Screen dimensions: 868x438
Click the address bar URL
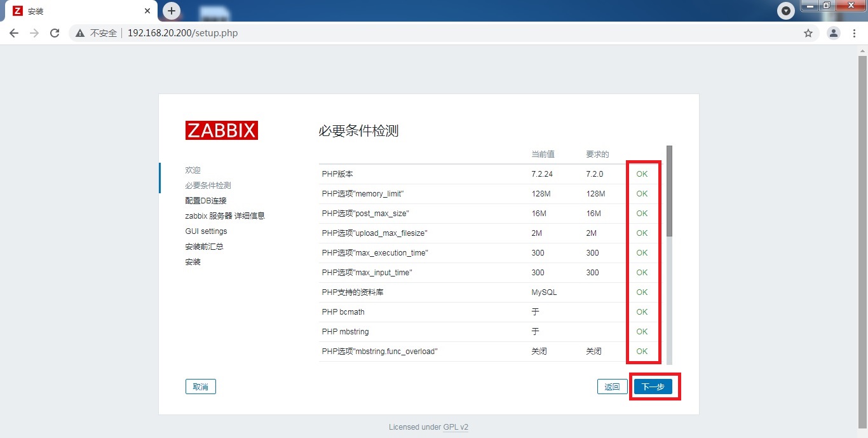click(182, 33)
